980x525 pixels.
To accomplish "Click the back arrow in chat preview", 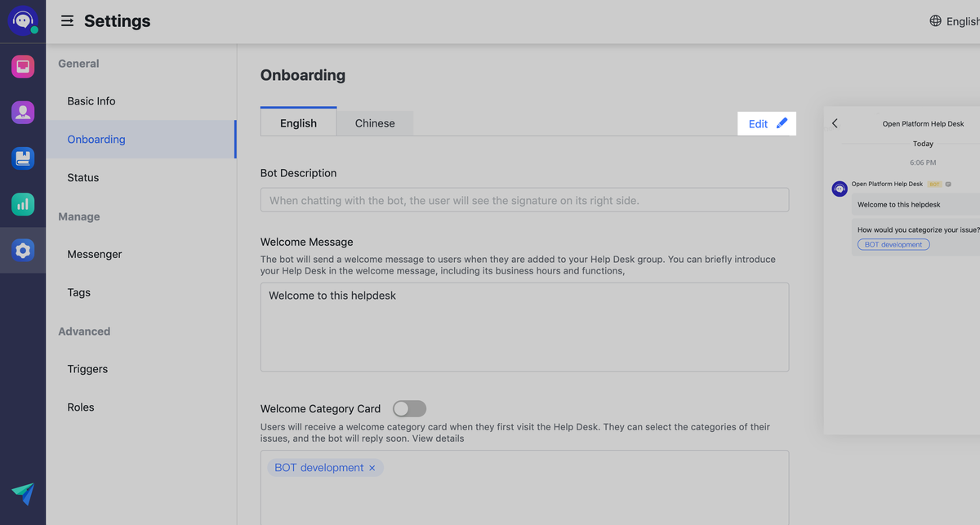I will coord(835,123).
